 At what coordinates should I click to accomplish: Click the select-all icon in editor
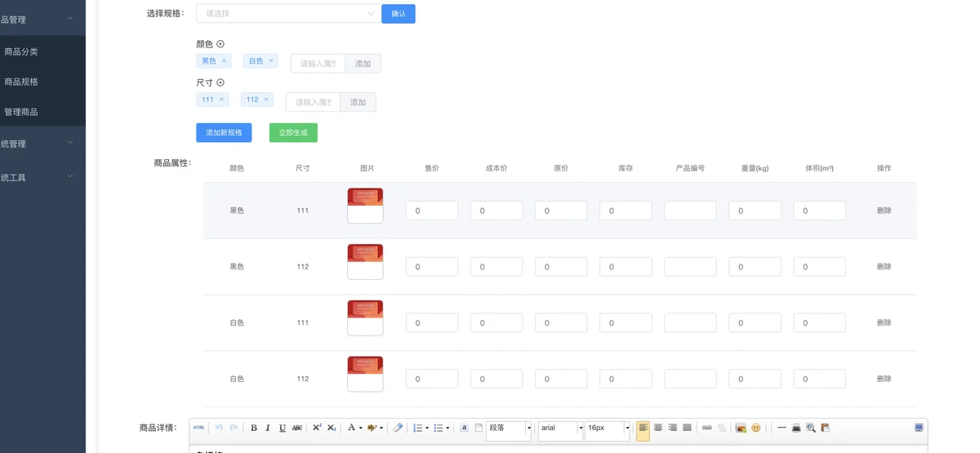click(464, 428)
